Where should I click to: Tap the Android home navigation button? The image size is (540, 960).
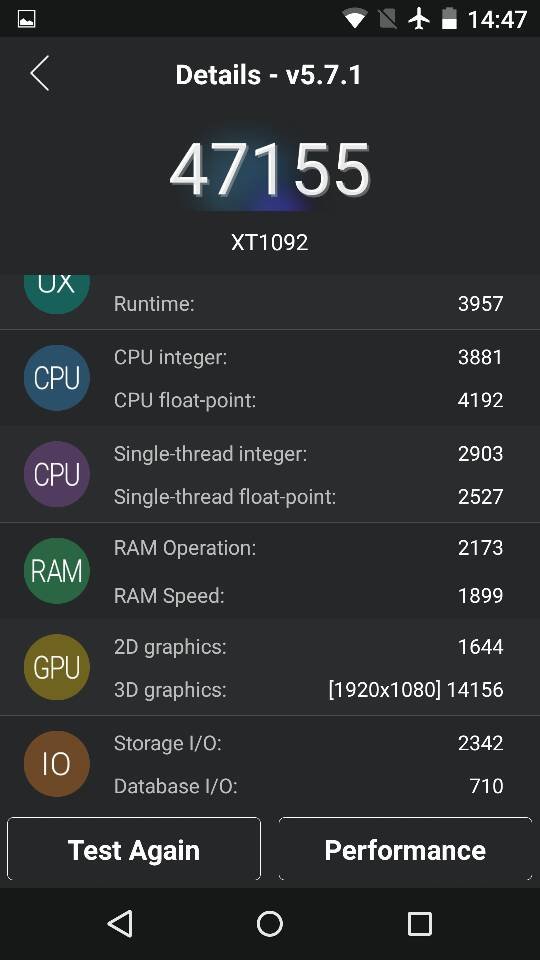coord(270,924)
